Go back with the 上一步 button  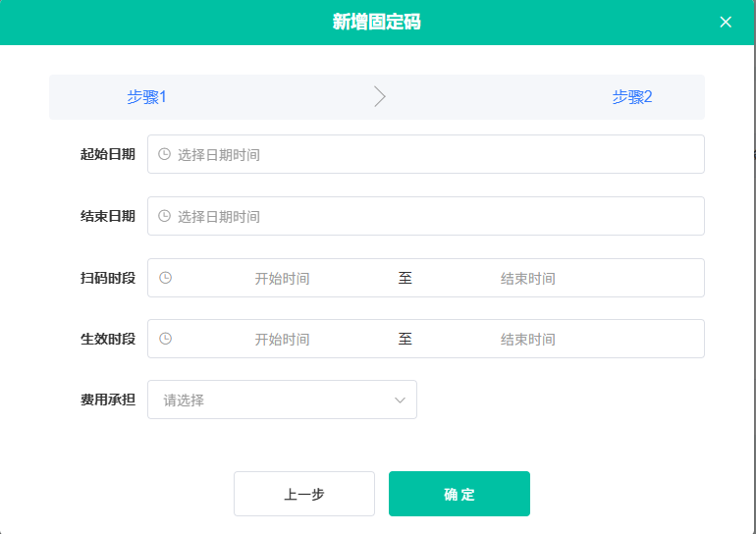tap(304, 494)
